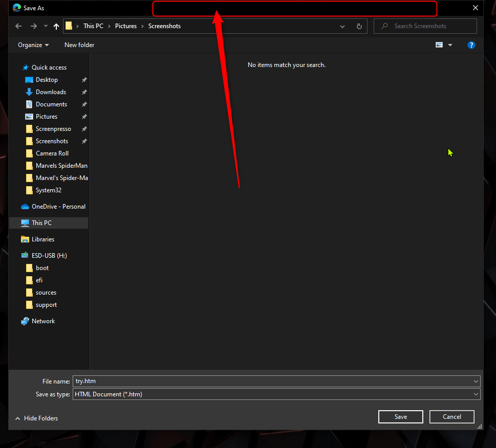Focus the Search Screenshots field
This screenshot has height=448, width=496.
(x=425, y=26)
